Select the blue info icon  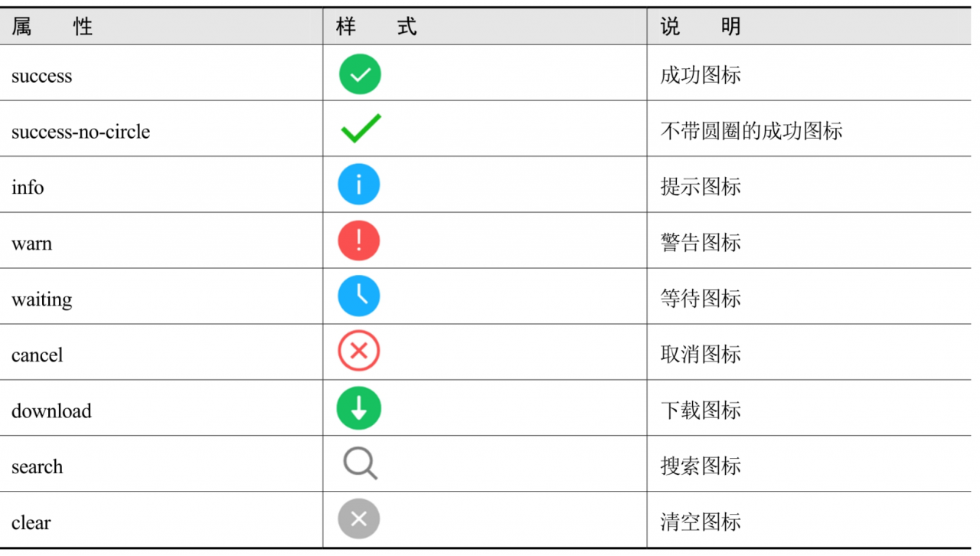point(359,185)
